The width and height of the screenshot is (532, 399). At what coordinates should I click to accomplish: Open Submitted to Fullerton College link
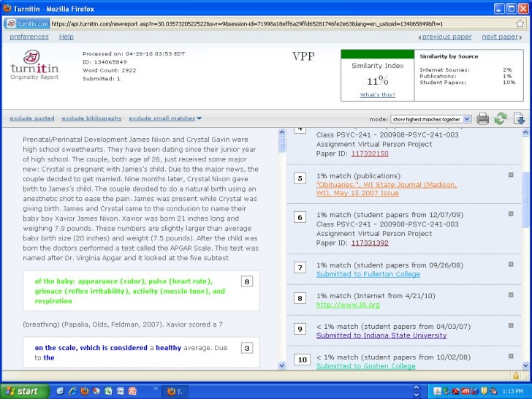(368, 274)
